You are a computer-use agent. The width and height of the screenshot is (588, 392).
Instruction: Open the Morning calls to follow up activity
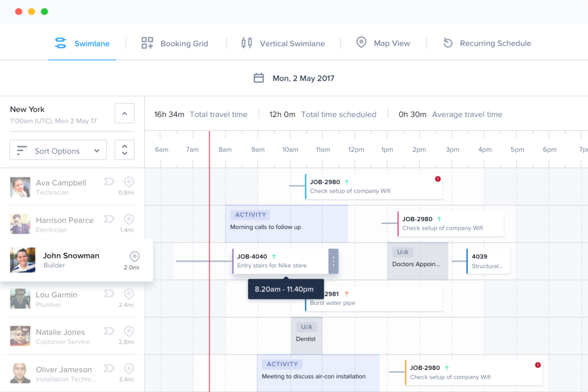pyautogui.click(x=286, y=223)
